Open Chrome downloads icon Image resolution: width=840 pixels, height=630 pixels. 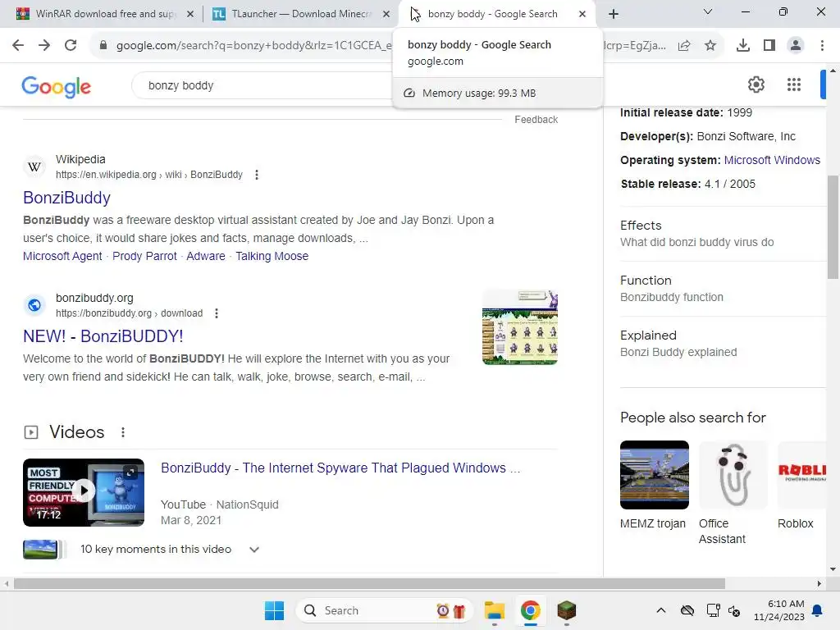pyautogui.click(x=743, y=46)
